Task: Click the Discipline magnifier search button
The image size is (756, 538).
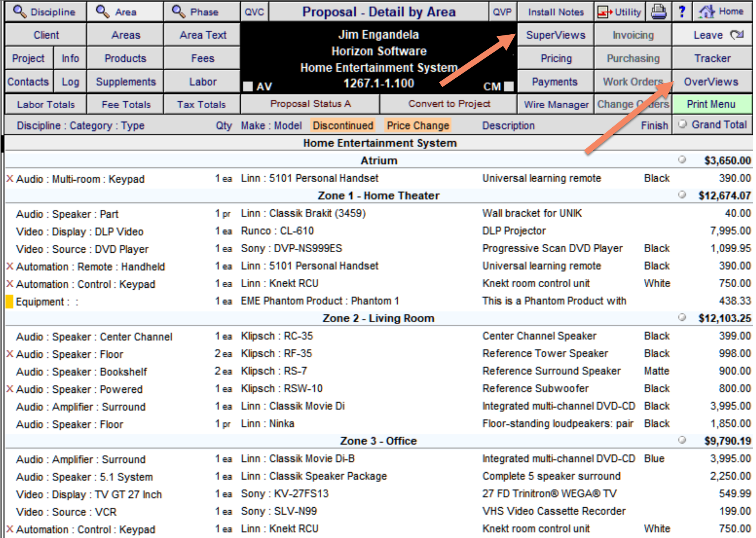Action: click(x=45, y=12)
